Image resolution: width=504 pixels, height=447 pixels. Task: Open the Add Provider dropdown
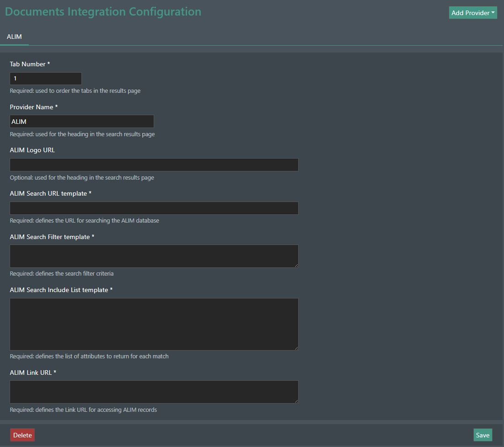[x=470, y=12]
